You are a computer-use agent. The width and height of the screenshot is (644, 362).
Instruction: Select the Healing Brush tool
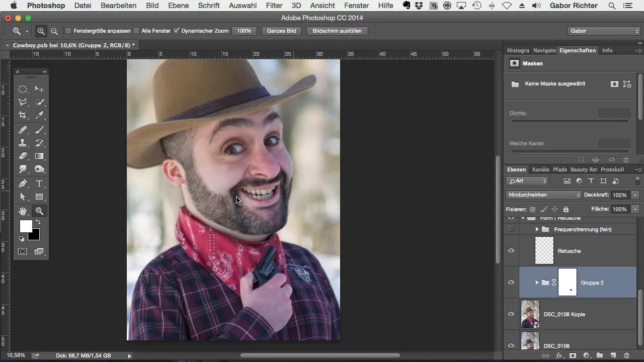[x=23, y=130]
